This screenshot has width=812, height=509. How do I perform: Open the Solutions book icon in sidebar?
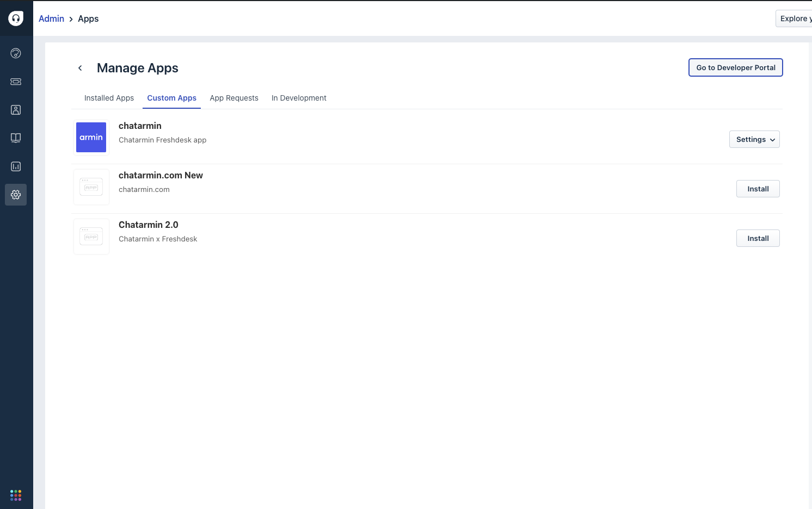pyautogui.click(x=16, y=138)
